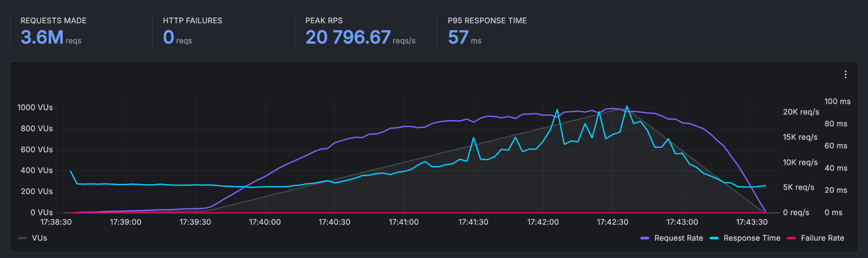Click the 1000 VUs axis label

(35, 108)
